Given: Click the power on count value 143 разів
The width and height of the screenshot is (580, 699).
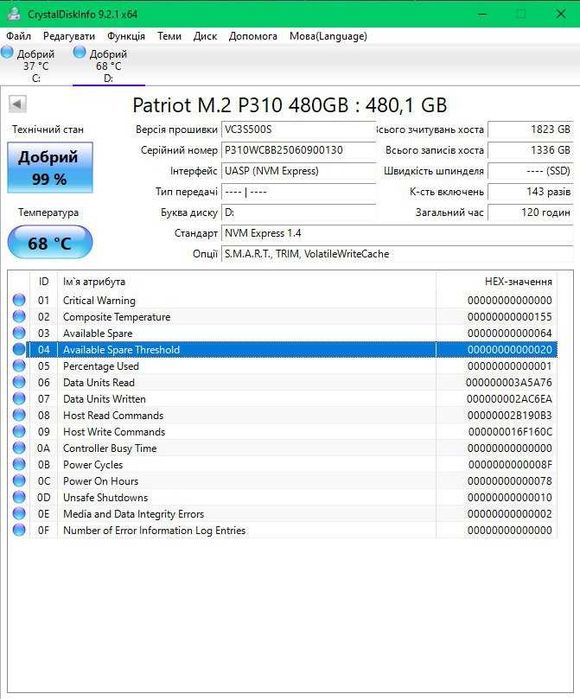Looking at the screenshot, I should (530, 192).
